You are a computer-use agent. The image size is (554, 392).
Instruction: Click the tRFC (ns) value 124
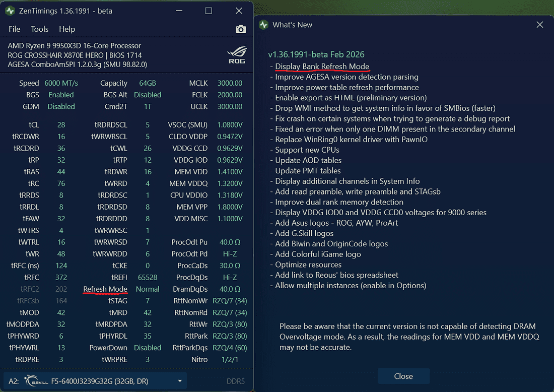[x=61, y=266]
